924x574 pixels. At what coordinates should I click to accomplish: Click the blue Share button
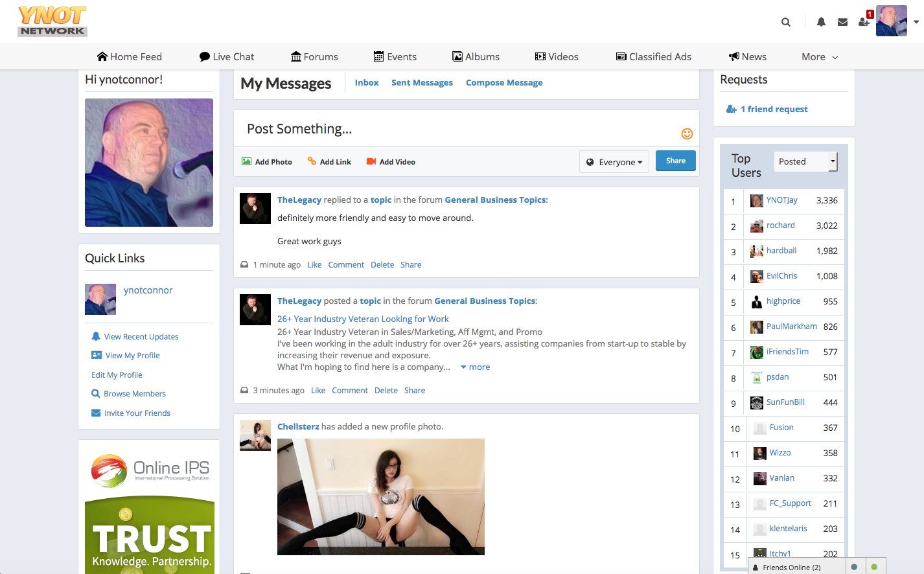(x=676, y=161)
